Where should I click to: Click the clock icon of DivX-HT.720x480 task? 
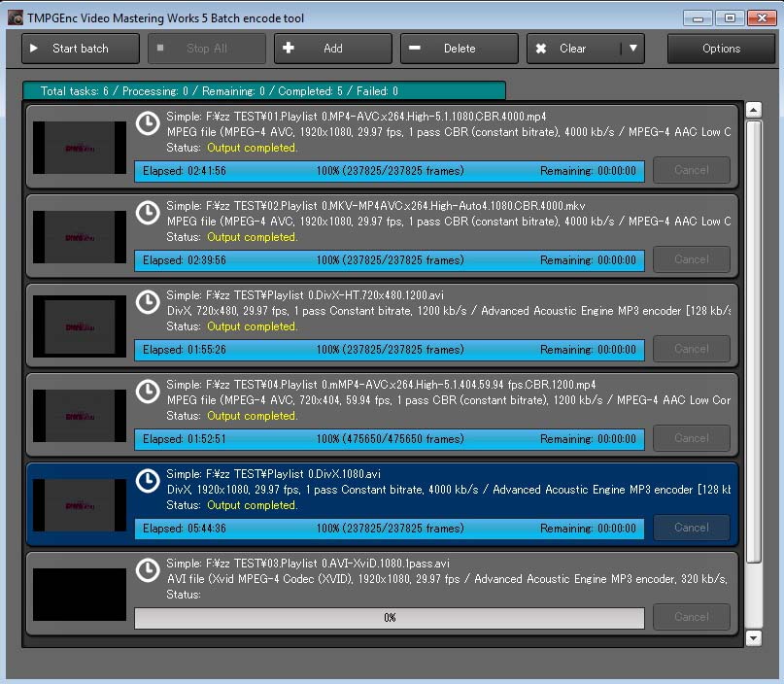(148, 302)
